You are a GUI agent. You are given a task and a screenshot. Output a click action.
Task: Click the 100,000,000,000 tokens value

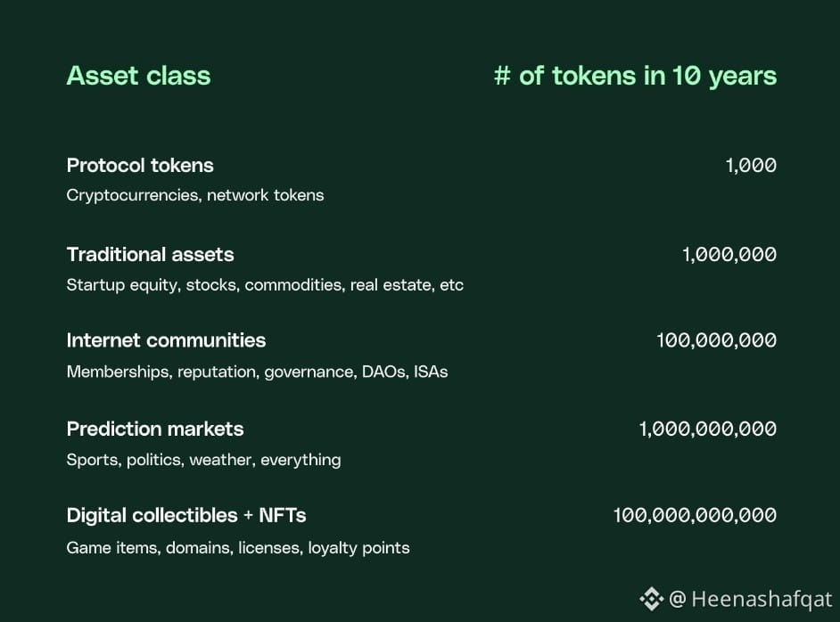pos(695,515)
